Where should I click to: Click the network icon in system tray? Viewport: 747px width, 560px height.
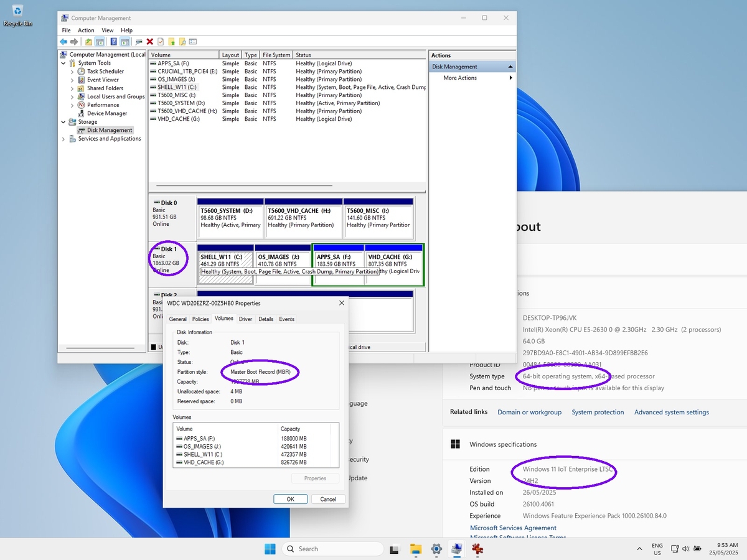[x=675, y=549]
